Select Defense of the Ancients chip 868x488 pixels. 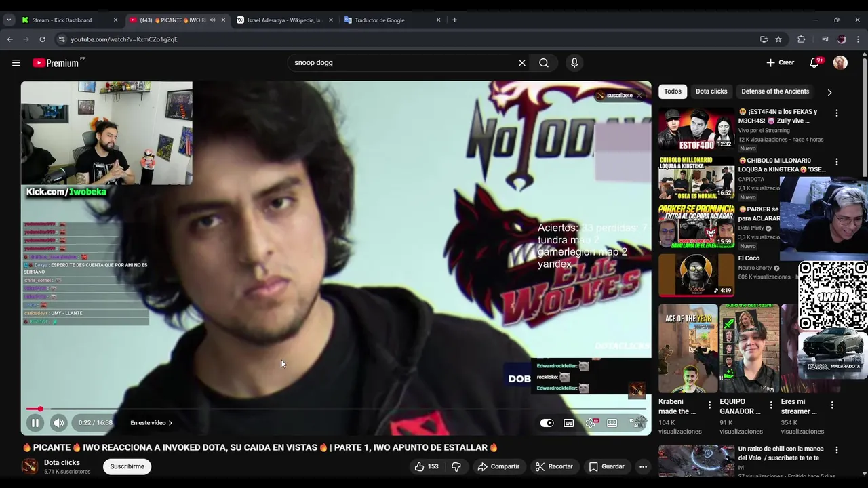coord(775,91)
